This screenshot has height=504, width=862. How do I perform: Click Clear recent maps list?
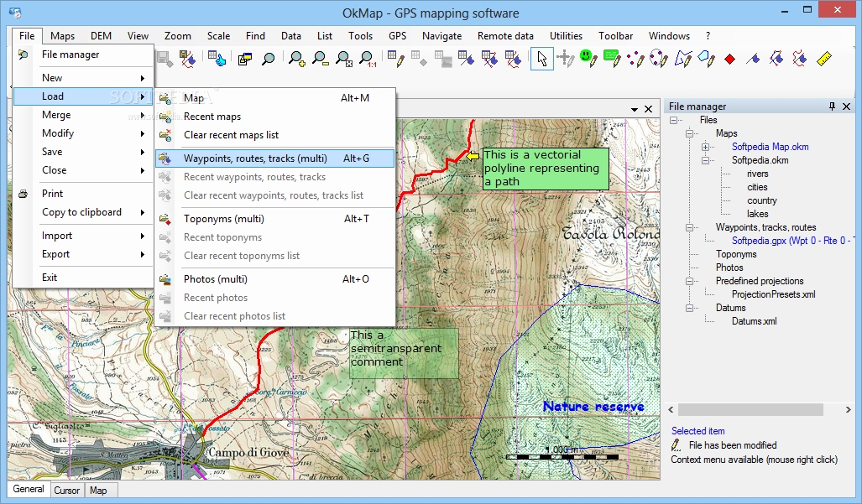[274, 135]
